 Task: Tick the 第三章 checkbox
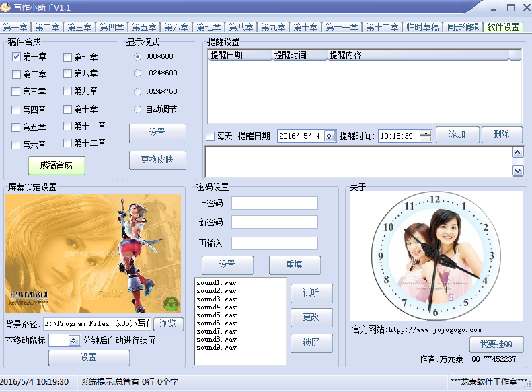click(x=15, y=91)
